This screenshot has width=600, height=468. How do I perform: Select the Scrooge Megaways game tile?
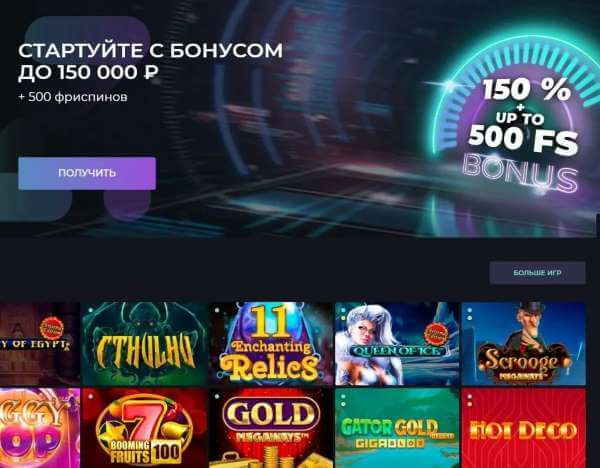[x=523, y=344]
